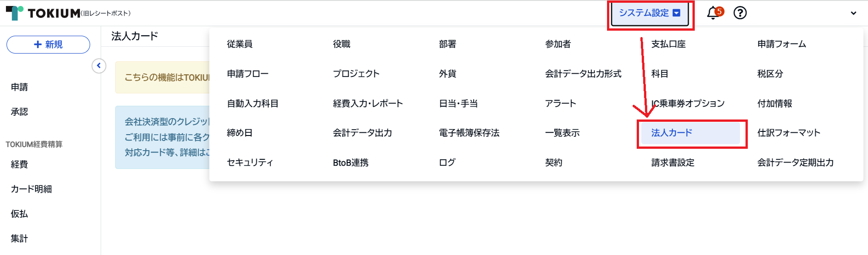Click the help question mark icon
Viewport: 868px width, 255px height.
tap(740, 13)
